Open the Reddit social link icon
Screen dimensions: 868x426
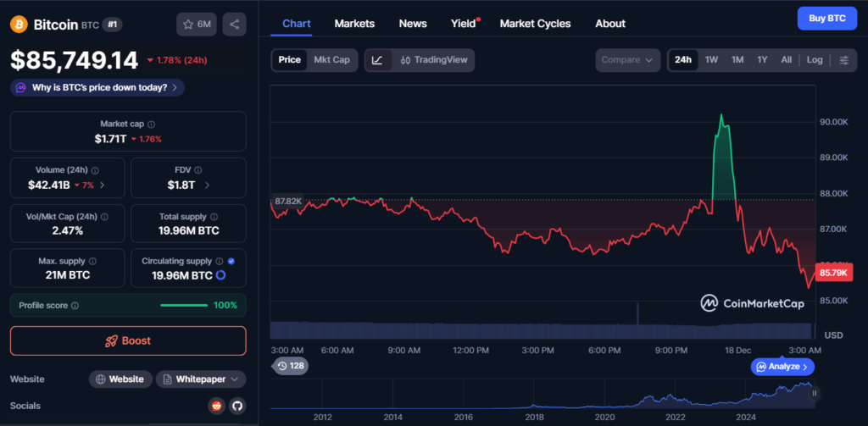[217, 406]
